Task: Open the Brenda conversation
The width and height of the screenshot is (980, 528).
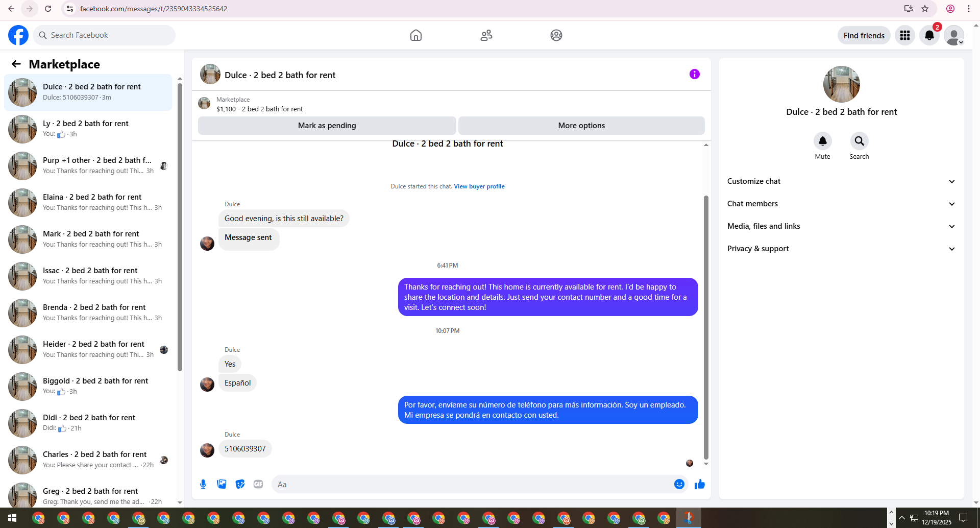Action: click(88, 313)
